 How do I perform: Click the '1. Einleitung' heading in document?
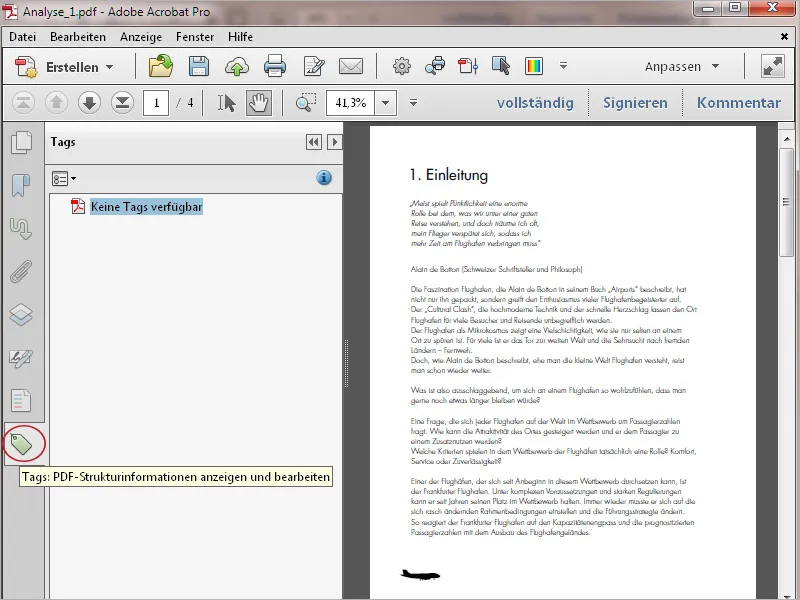[449, 175]
